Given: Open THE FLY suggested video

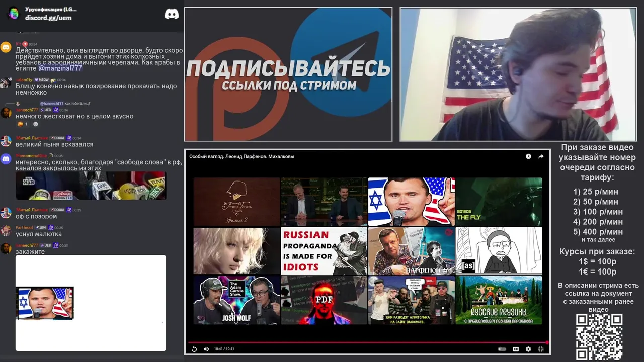Looking at the screenshot, I should coord(499,202).
